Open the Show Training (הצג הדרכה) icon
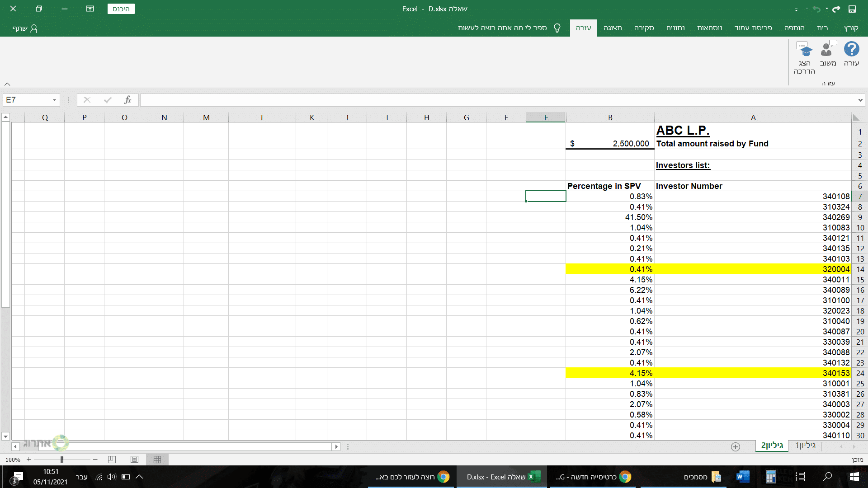 [x=804, y=49]
